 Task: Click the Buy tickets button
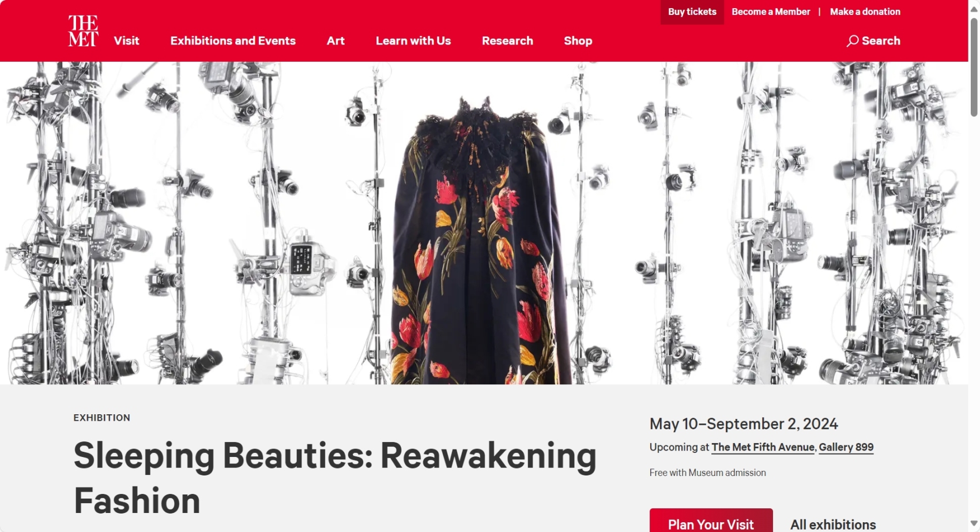(692, 12)
